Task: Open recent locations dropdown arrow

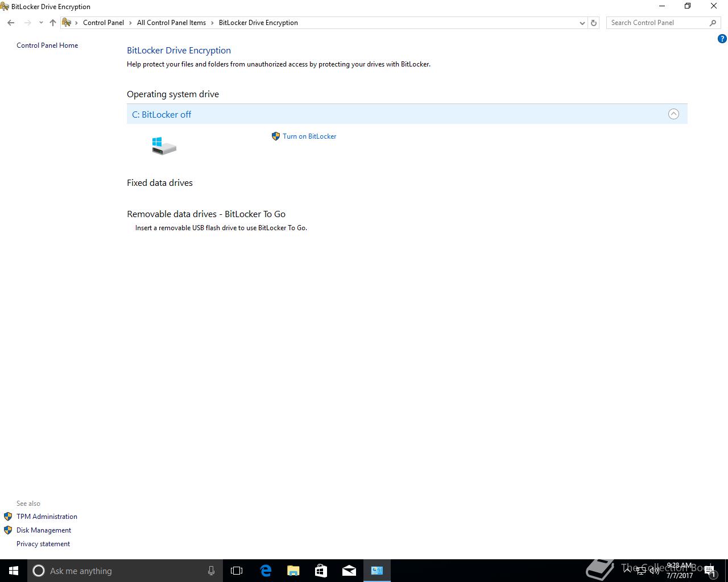Action: click(41, 23)
